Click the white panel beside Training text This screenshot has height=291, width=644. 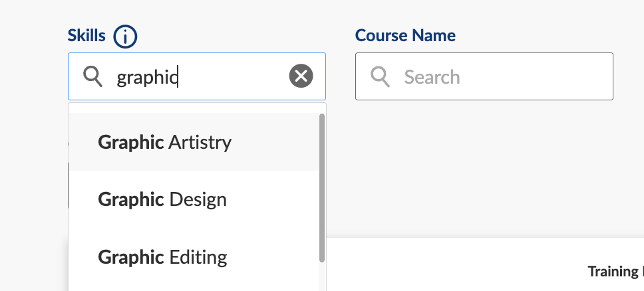pos(466,266)
